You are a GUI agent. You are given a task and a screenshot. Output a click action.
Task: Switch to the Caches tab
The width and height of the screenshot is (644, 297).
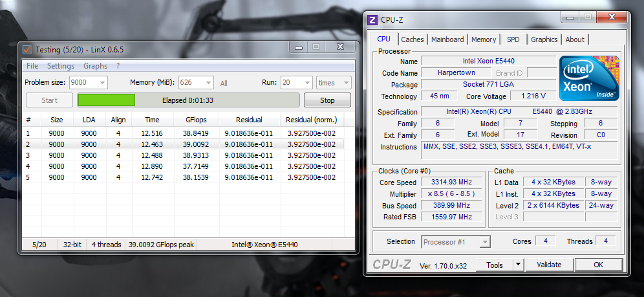click(x=413, y=39)
